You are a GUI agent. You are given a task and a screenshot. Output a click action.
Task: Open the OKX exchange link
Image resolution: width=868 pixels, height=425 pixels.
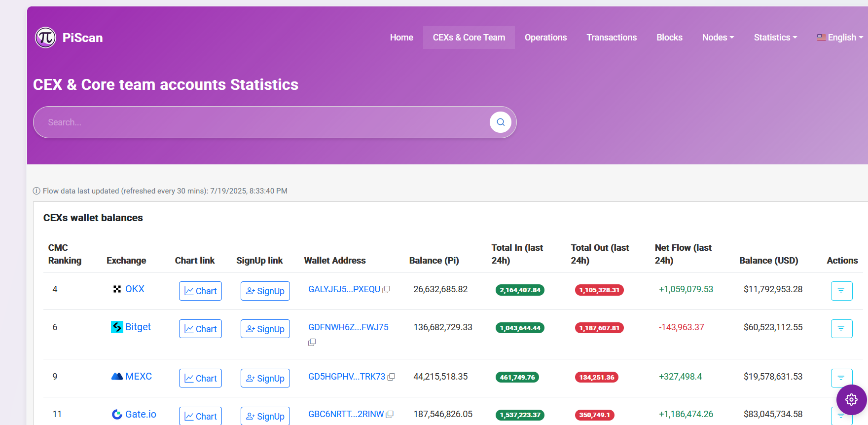coord(135,289)
